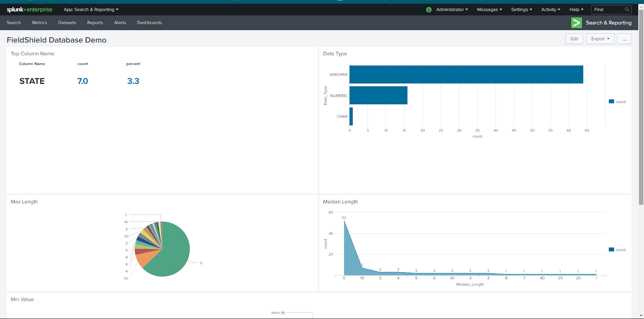Click the green Search & Reporting app icon
644x319 pixels.
point(576,23)
